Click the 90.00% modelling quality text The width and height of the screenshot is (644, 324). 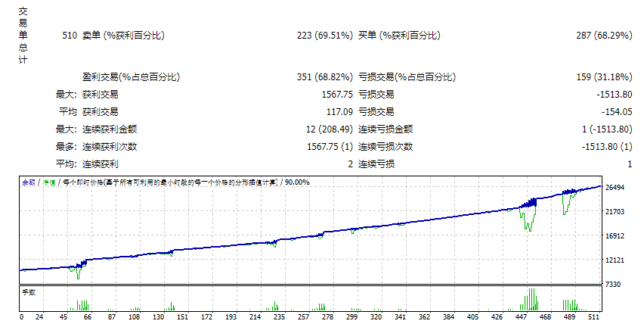297,182
